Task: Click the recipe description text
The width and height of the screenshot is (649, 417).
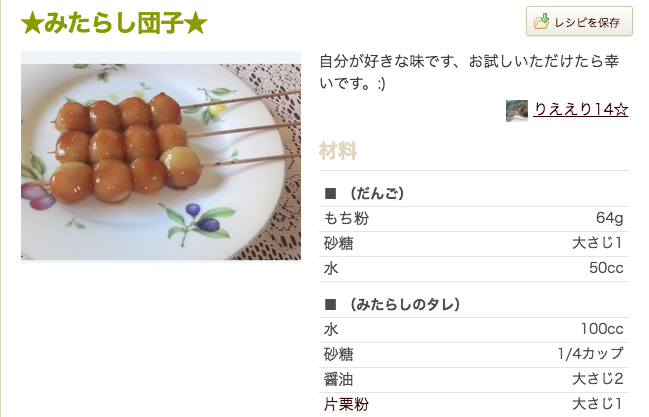Action: [468, 71]
